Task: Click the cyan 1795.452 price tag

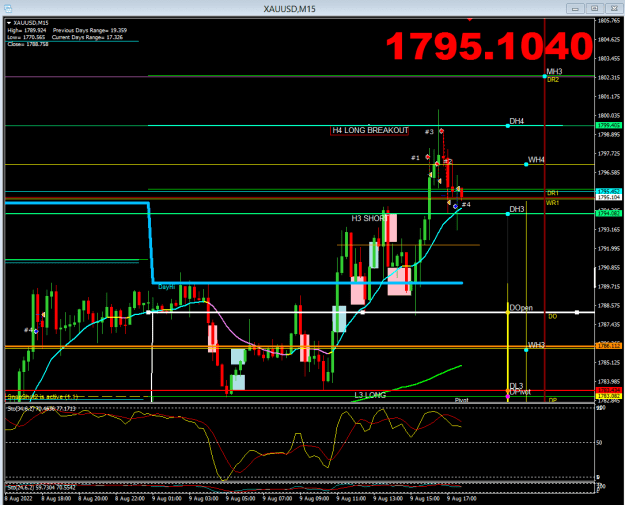Action: pyautogui.click(x=608, y=192)
